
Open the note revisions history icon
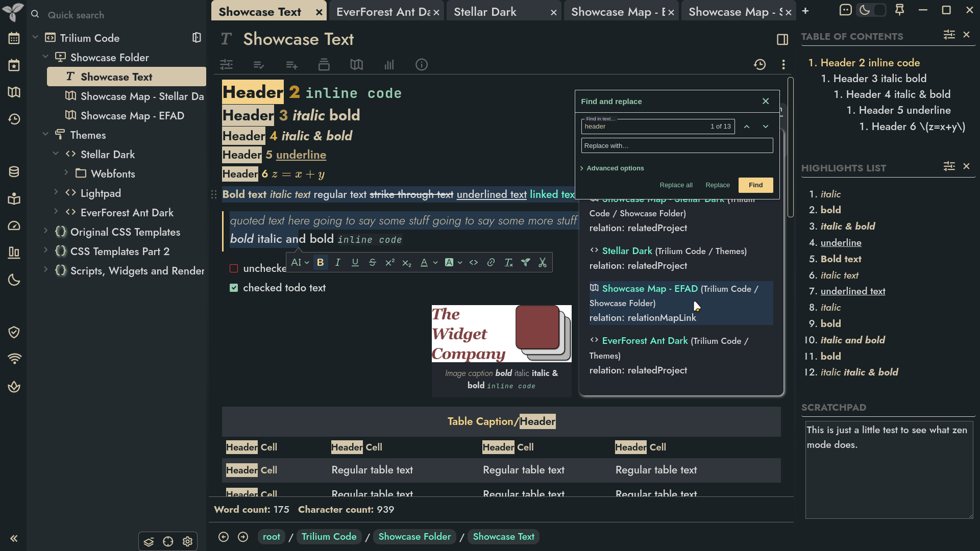coord(759,65)
